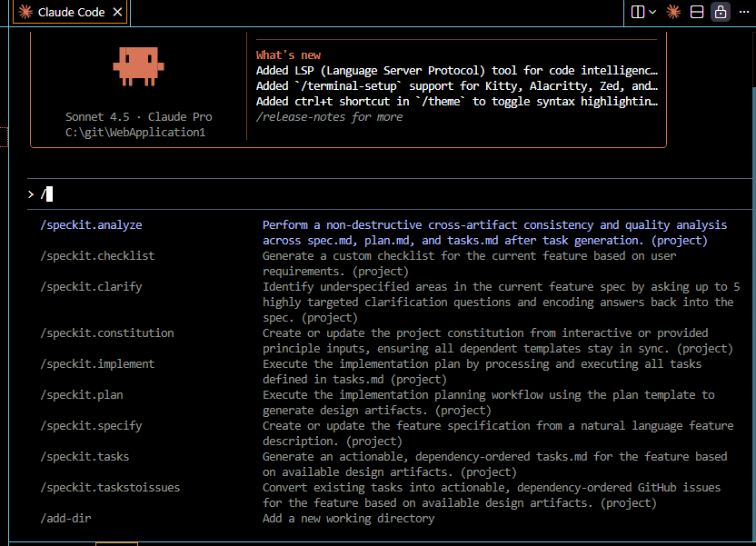This screenshot has height=546, width=756.
Task: Close the Claude Code tab
Action: coord(117,12)
